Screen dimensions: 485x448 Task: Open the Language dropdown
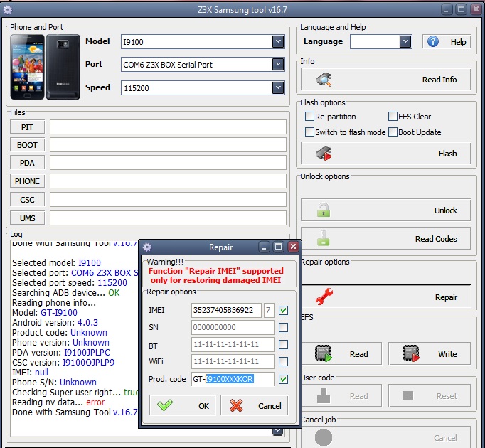pyautogui.click(x=405, y=41)
